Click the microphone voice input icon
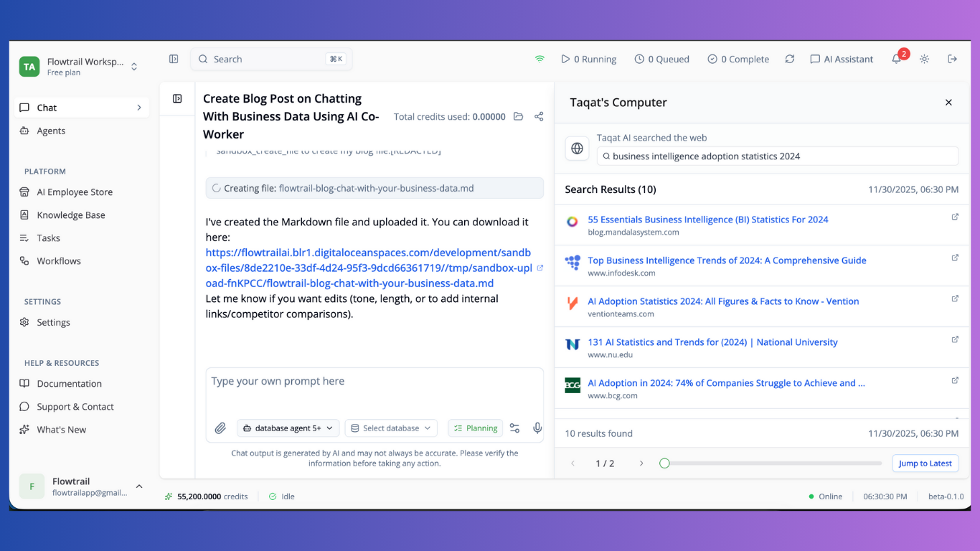This screenshot has height=551, width=980. point(537,428)
